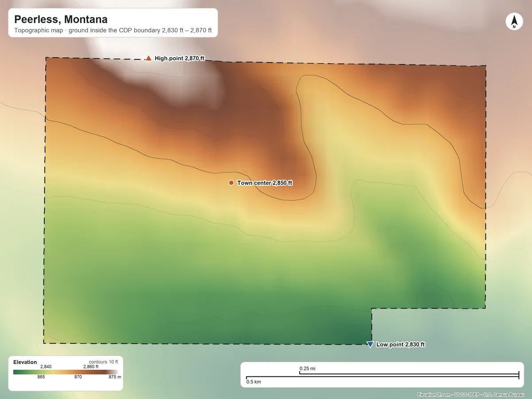Click the 'High point 2,870 ft' label
This screenshot has width=532, height=399.
[x=180, y=58]
